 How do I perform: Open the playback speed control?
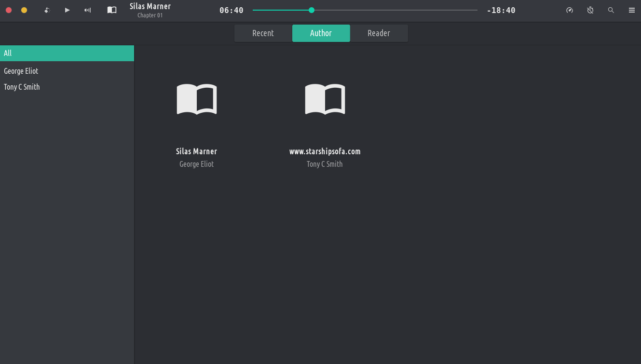(570, 10)
